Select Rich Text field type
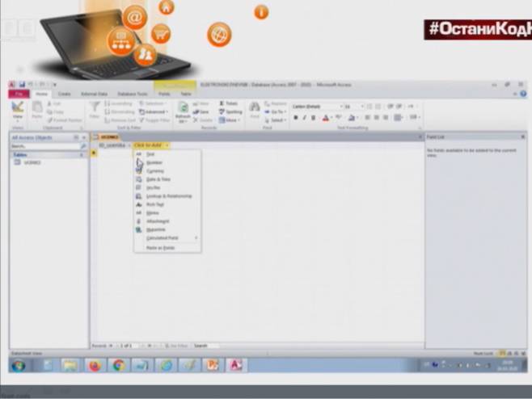This screenshot has height=399, width=532. click(167, 204)
